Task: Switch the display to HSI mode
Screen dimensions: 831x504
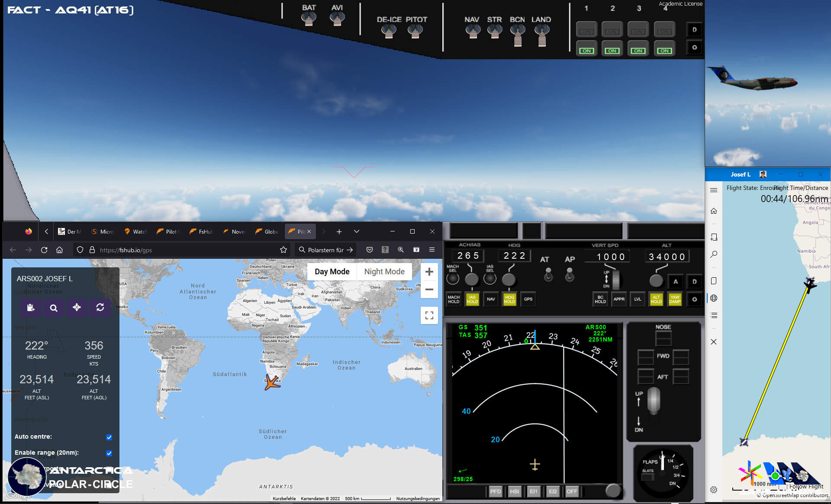Action: tap(514, 491)
